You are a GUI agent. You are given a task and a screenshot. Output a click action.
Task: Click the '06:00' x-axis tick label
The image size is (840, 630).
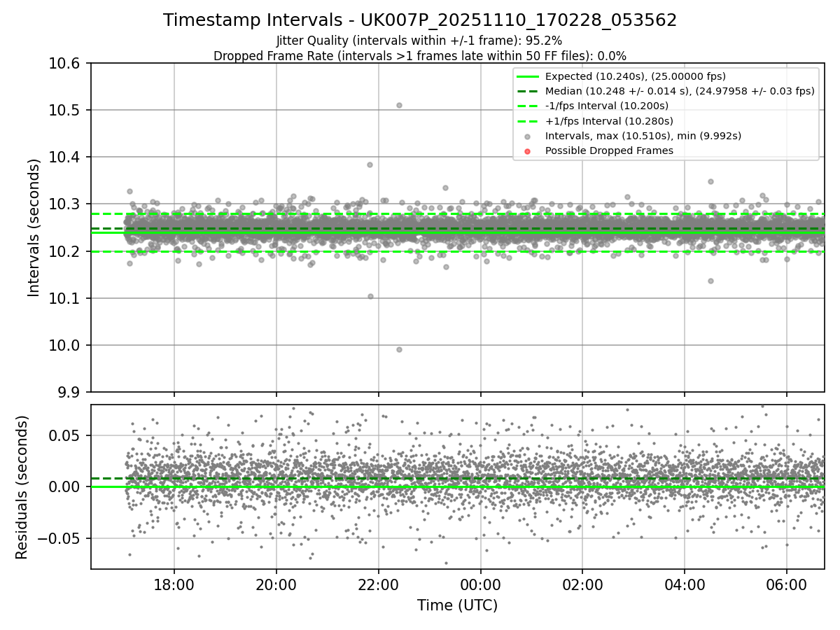click(787, 584)
